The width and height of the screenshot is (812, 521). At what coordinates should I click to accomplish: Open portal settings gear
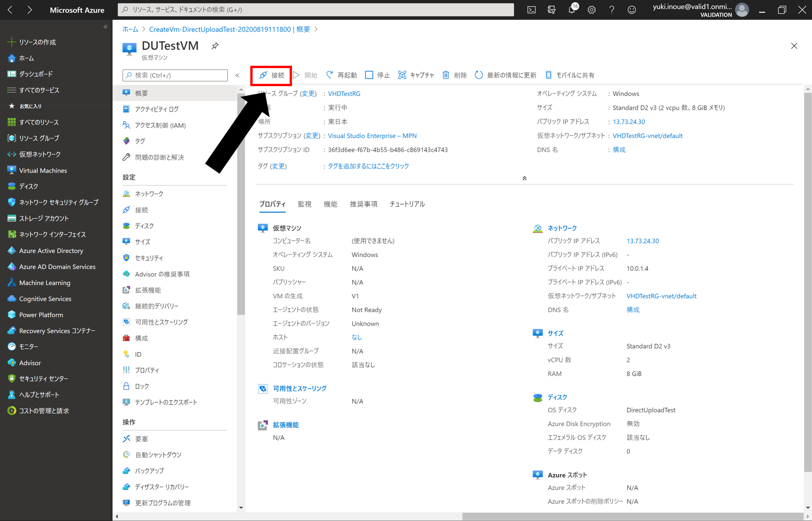click(592, 10)
